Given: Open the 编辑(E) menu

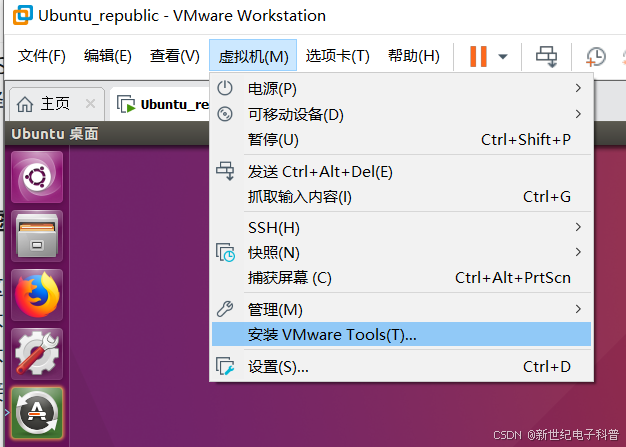Looking at the screenshot, I should pyautogui.click(x=108, y=56).
